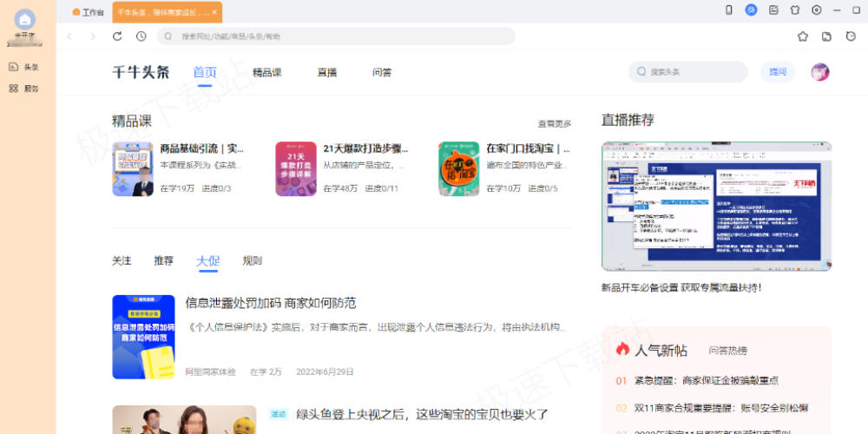Open the 商品基础引流 course title
Screen dimensions: 868x434
(202, 148)
